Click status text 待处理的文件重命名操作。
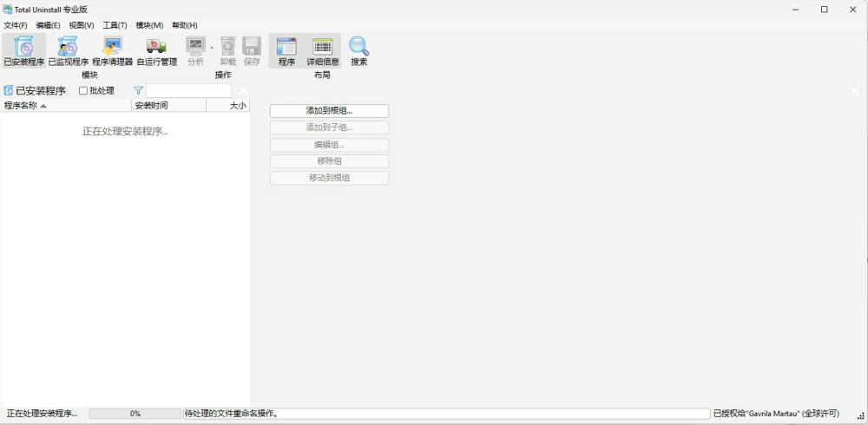 click(x=232, y=414)
